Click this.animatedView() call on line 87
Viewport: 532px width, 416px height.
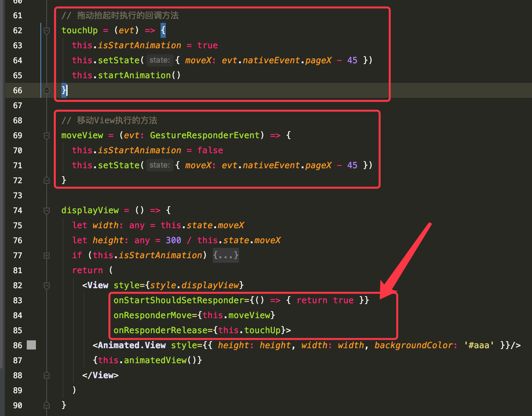[147, 360]
